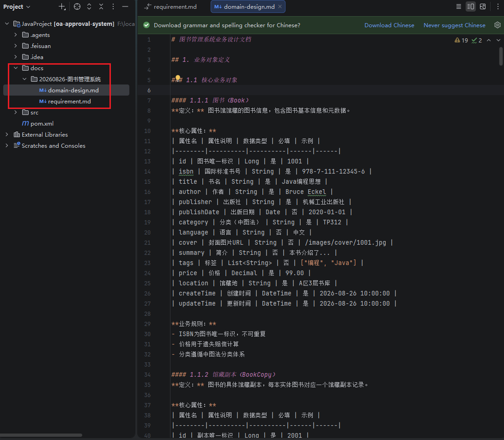Click the 2 typos check indicator
Screen dimensions: 504x440
pos(477,41)
